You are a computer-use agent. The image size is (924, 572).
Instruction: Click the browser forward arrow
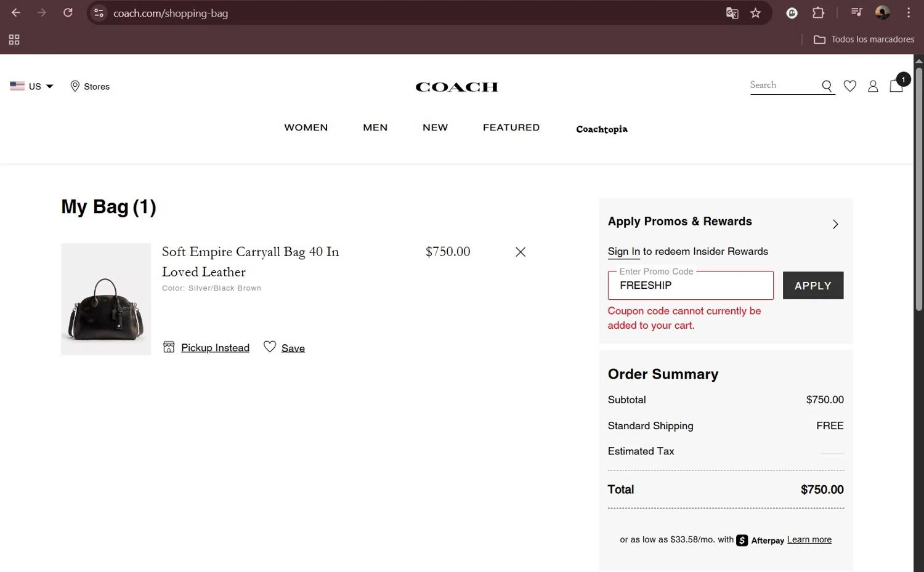42,12
